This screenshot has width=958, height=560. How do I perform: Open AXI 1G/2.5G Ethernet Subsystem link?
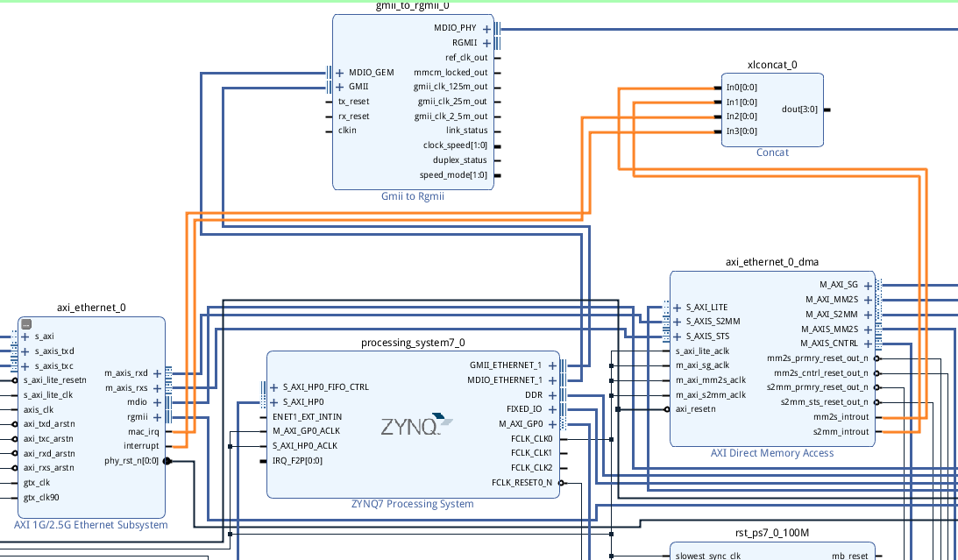(x=90, y=525)
